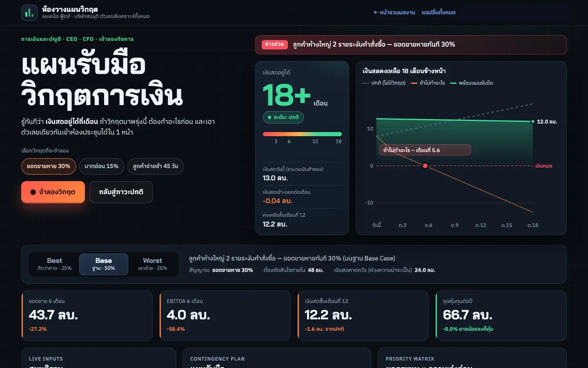
Task: Click the เงินสดสิ้นเดือนที่ 12 KPI card
Action: (363, 316)
